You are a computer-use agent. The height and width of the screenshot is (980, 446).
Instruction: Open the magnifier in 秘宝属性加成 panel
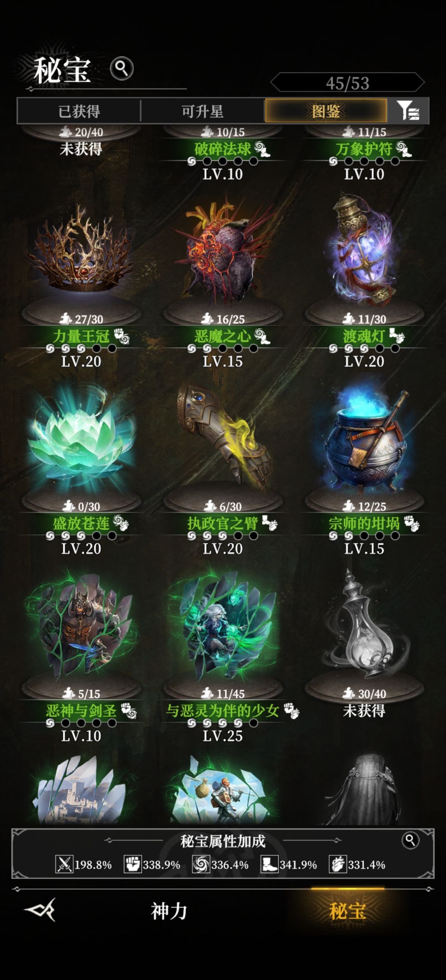410,840
